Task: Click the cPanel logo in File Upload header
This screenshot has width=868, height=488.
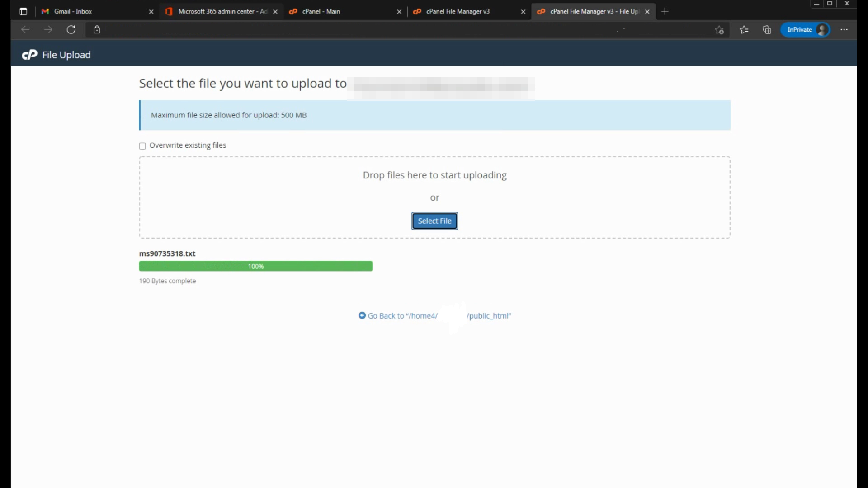Action: click(29, 55)
